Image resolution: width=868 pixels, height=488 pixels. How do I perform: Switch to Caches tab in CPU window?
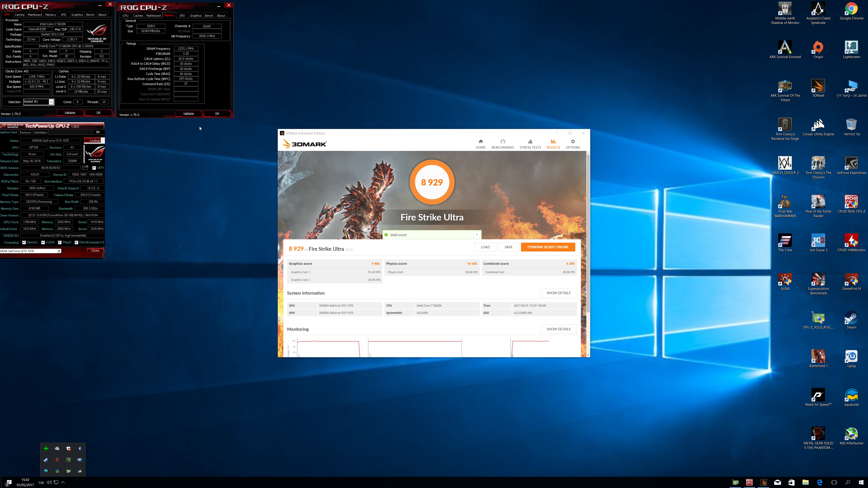pyautogui.click(x=19, y=14)
